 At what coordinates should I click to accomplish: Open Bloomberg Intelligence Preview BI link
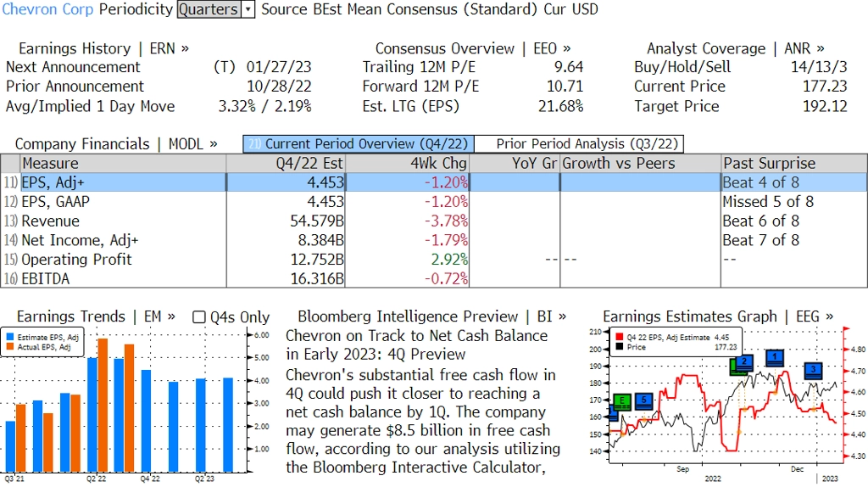[x=431, y=316]
